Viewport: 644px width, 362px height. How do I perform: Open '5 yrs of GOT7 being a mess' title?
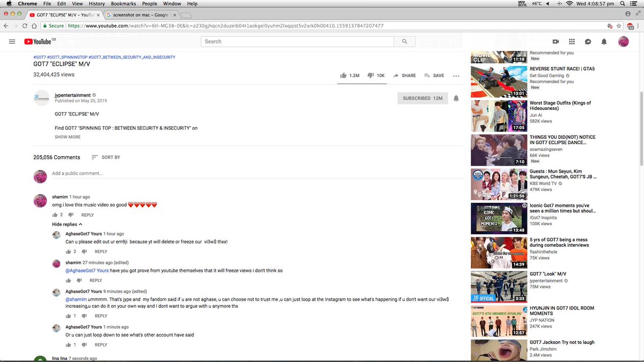click(559, 242)
